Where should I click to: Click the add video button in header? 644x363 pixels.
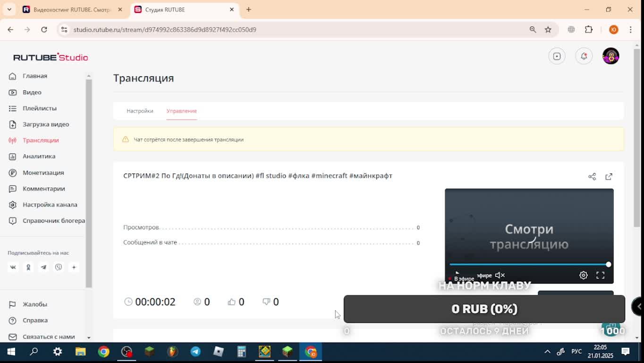tap(557, 56)
